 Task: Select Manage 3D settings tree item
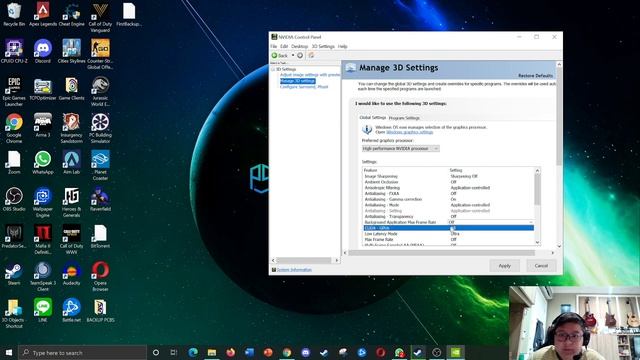pyautogui.click(x=298, y=81)
